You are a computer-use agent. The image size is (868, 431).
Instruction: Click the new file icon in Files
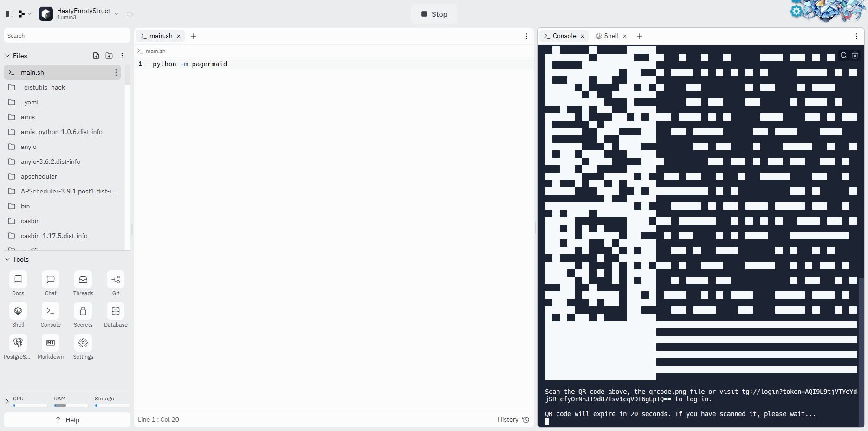coord(96,56)
